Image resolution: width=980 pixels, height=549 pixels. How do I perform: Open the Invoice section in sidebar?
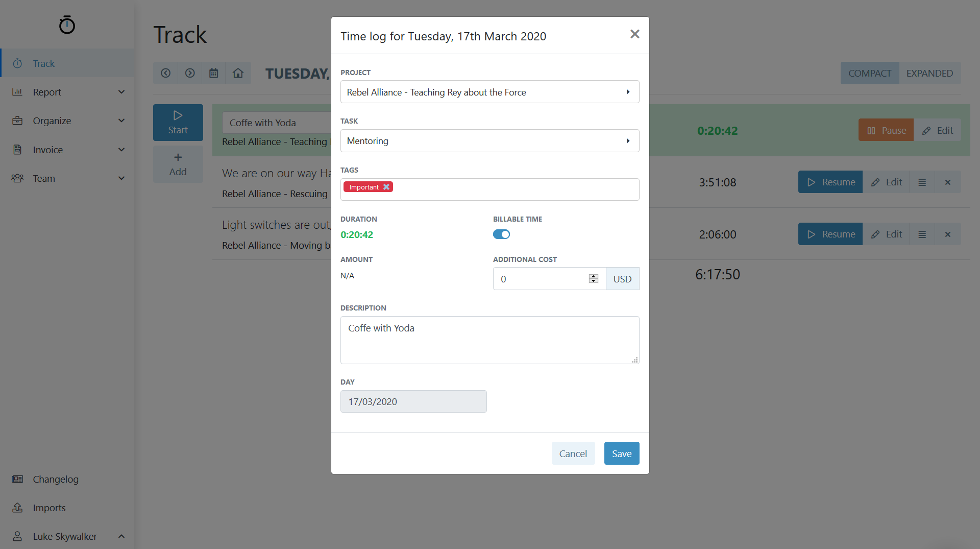click(47, 150)
